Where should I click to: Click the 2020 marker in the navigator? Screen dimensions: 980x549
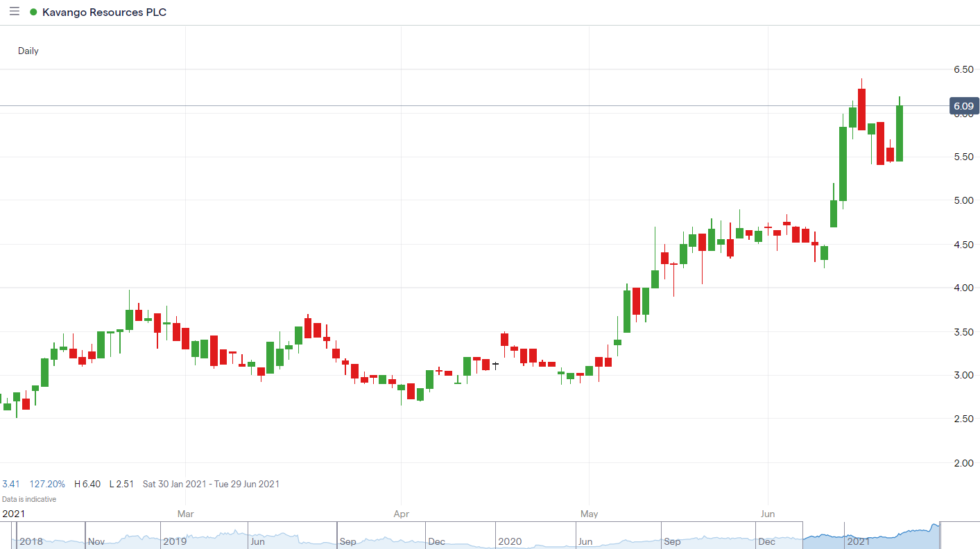[509, 541]
